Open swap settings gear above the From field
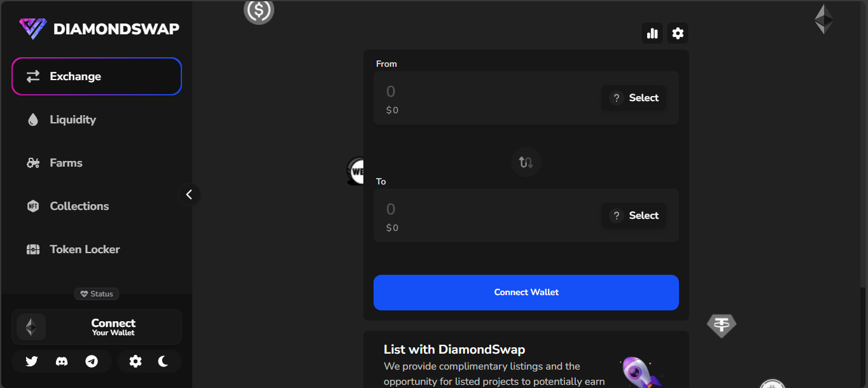This screenshot has height=388, width=868. pos(678,33)
